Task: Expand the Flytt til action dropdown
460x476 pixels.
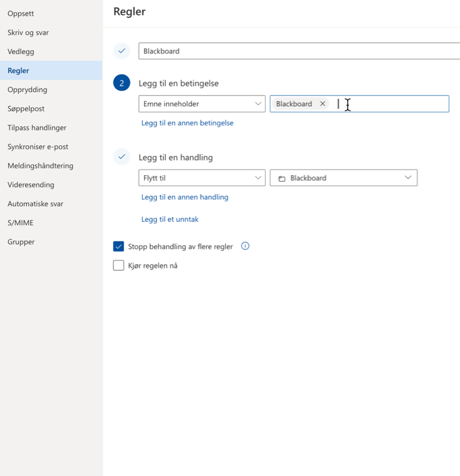Action: pos(202,178)
